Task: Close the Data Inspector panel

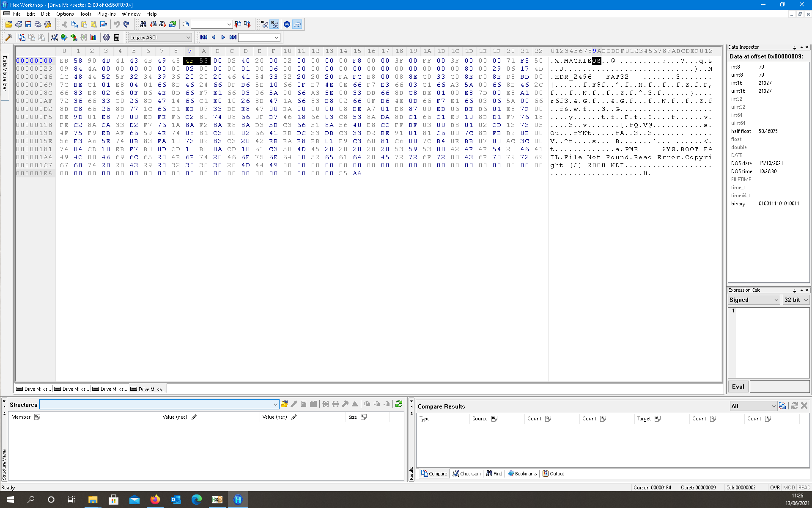Action: [807, 47]
